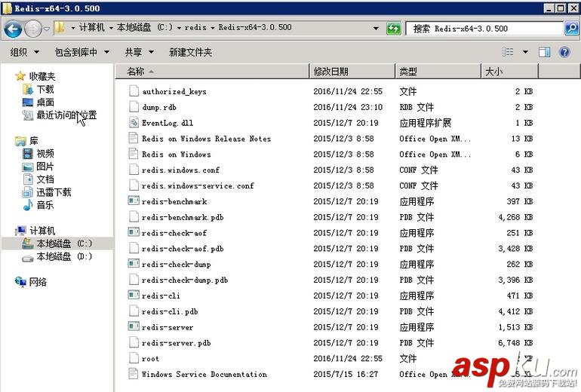
Task: Open the 共享 menu
Action: (x=139, y=52)
